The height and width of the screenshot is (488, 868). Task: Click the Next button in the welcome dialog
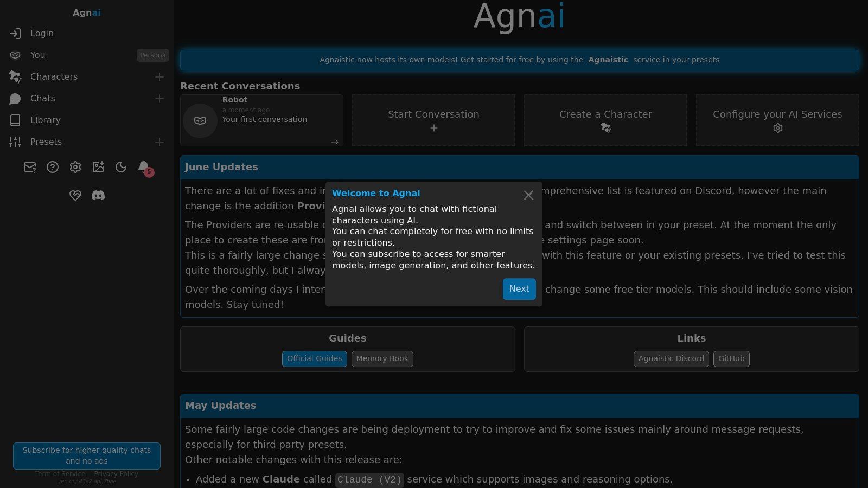click(x=519, y=289)
